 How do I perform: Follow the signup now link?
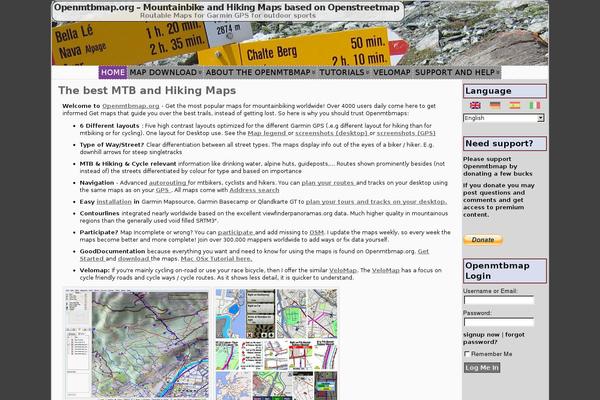[481, 335]
